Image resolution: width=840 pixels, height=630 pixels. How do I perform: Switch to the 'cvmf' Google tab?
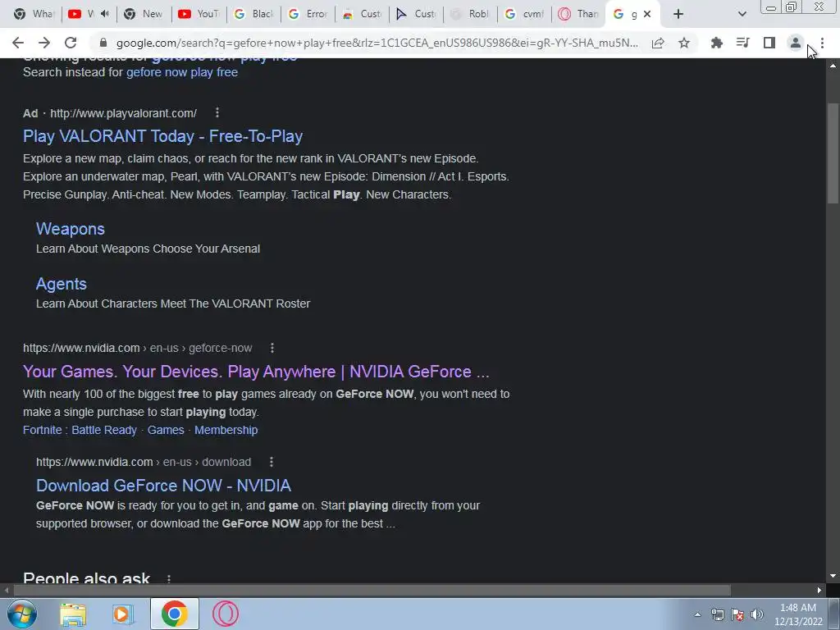524,14
